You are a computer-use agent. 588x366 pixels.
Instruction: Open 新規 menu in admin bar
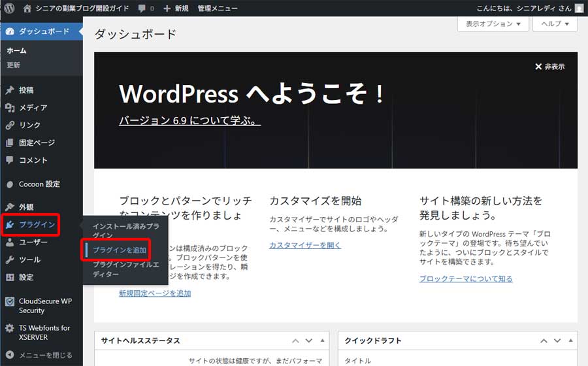click(182, 8)
